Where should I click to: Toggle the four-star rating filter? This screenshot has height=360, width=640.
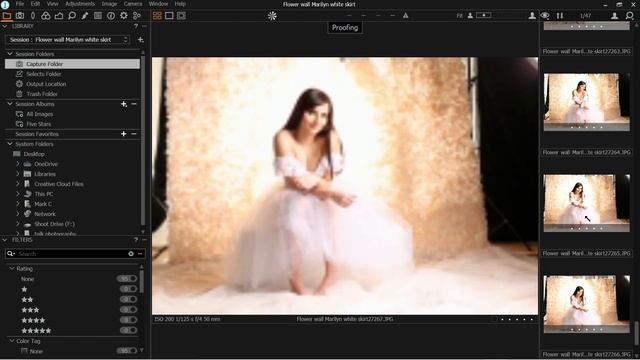click(x=128, y=320)
